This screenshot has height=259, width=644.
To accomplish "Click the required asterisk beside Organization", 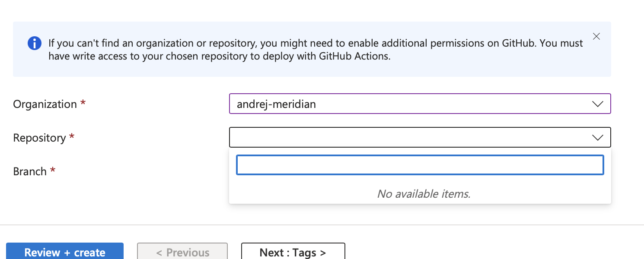I will [83, 104].
